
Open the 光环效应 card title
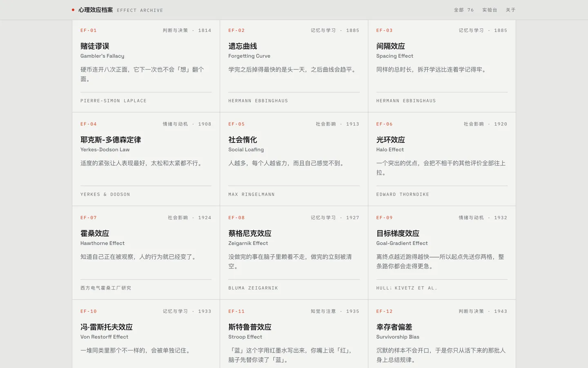(390, 140)
